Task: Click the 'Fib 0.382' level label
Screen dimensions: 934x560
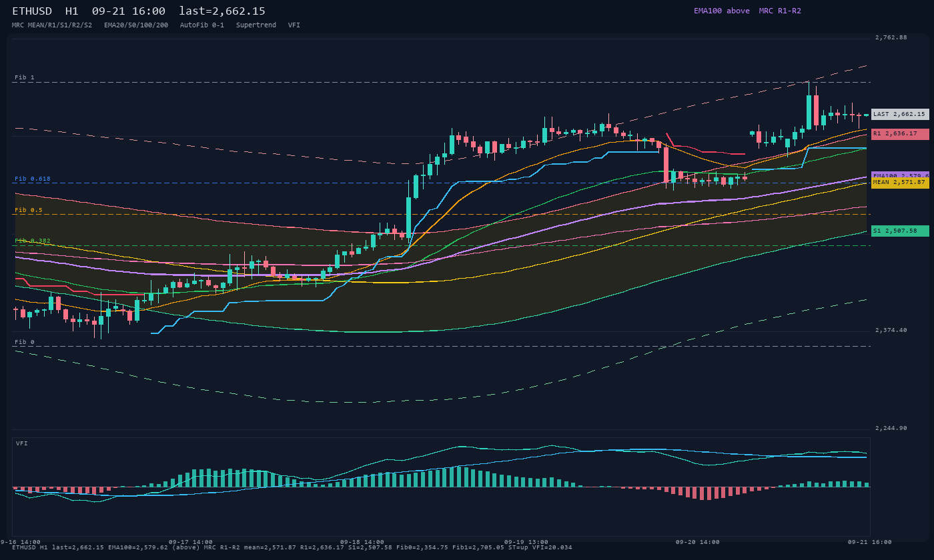Action: point(33,241)
